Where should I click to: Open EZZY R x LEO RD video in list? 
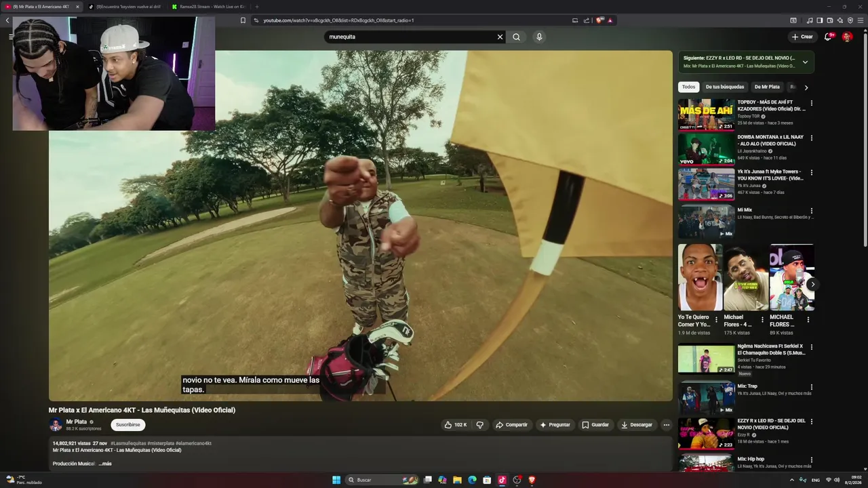pos(706,433)
